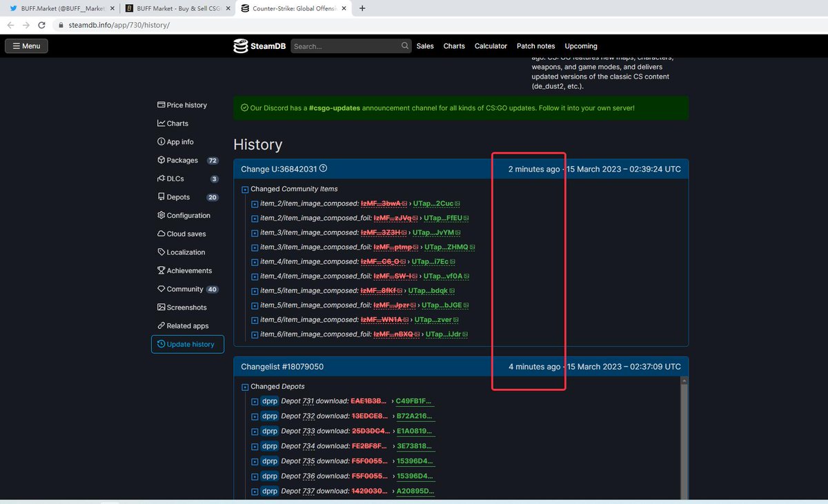
Task: Open Community in the sidebar
Action: [187, 289]
